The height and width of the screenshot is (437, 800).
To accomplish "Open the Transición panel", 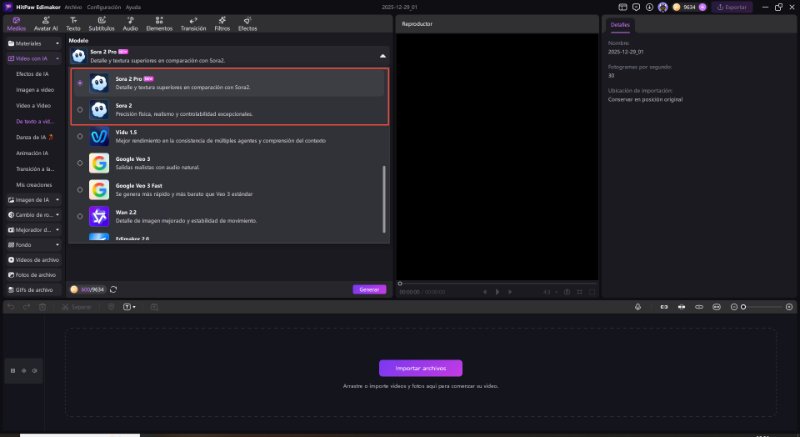I will point(193,24).
